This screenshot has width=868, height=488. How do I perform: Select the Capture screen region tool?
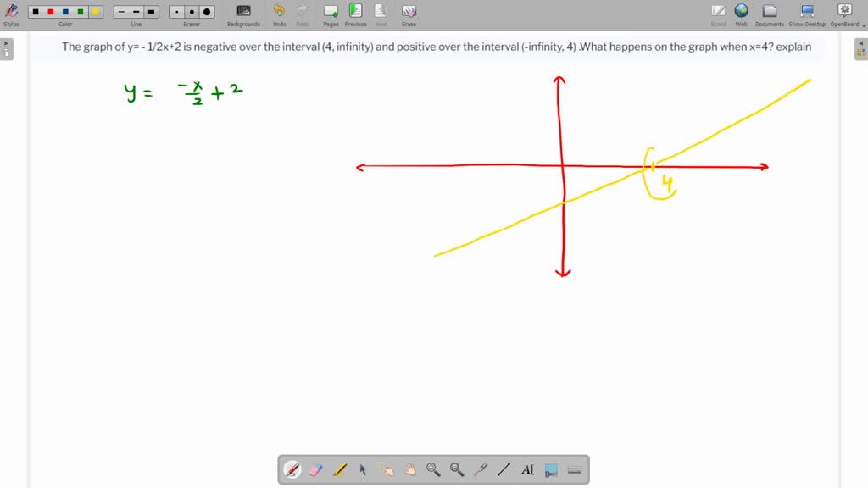pos(551,469)
